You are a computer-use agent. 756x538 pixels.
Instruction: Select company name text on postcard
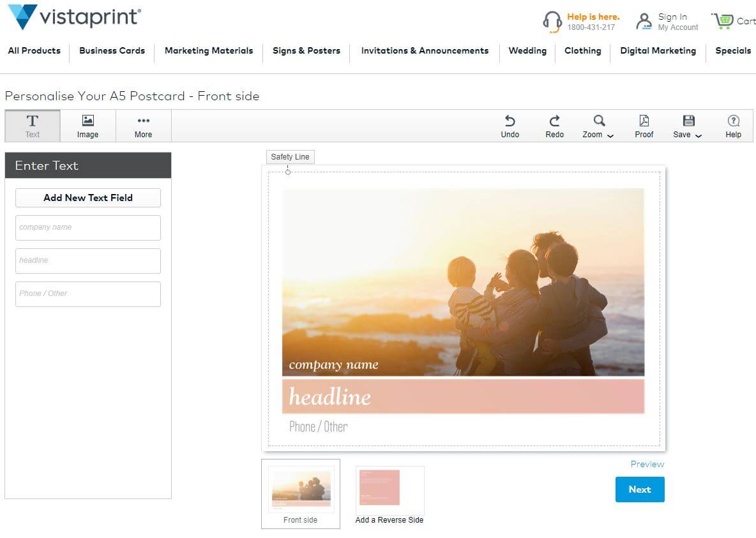(333, 365)
